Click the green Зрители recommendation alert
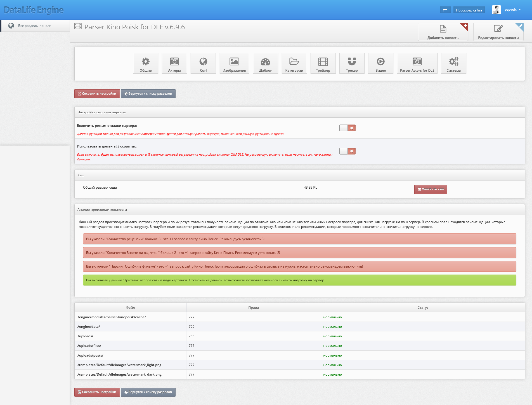Image resolution: width=532 pixels, height=405 pixels. tap(299, 280)
